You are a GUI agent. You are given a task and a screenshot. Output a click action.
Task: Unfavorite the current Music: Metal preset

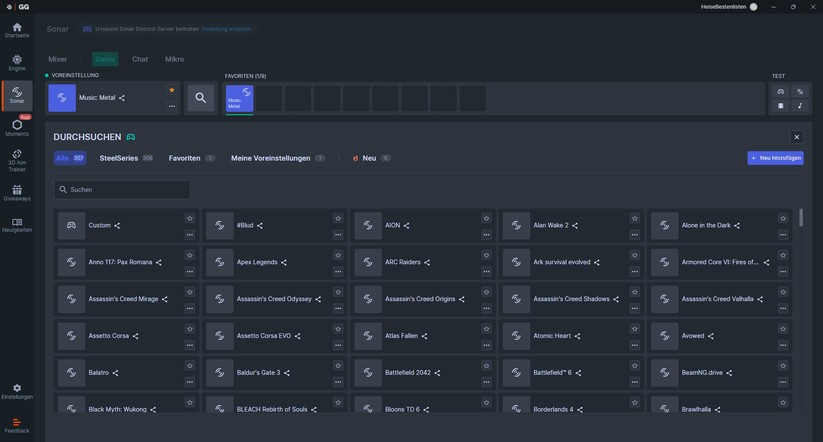point(172,90)
